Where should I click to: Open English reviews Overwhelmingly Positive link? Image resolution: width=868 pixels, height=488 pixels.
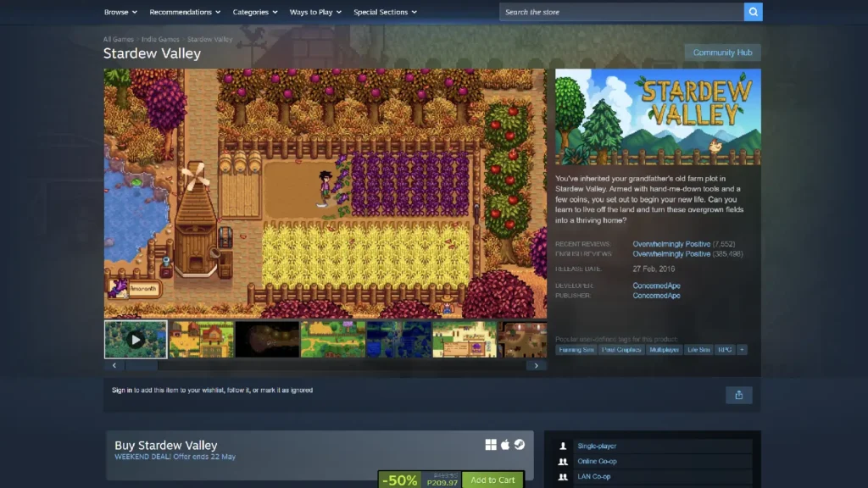[x=671, y=254]
